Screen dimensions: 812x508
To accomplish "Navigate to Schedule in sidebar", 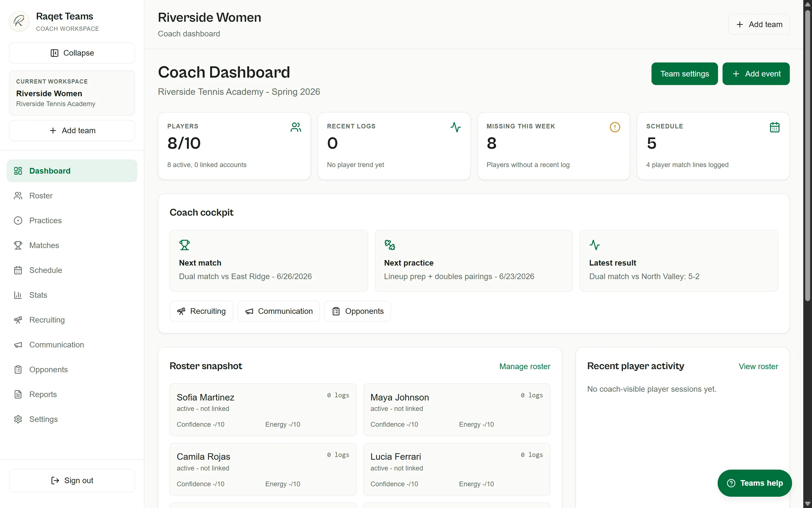I will pyautogui.click(x=72, y=270).
